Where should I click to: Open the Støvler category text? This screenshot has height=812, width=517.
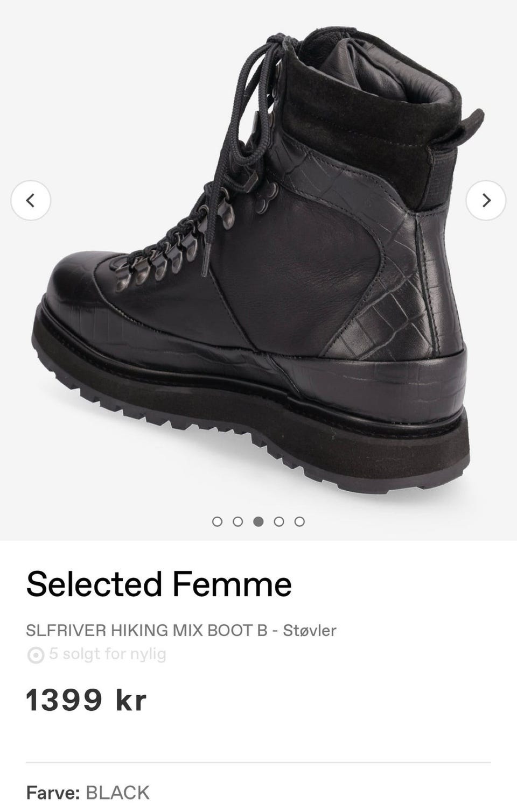point(309,630)
